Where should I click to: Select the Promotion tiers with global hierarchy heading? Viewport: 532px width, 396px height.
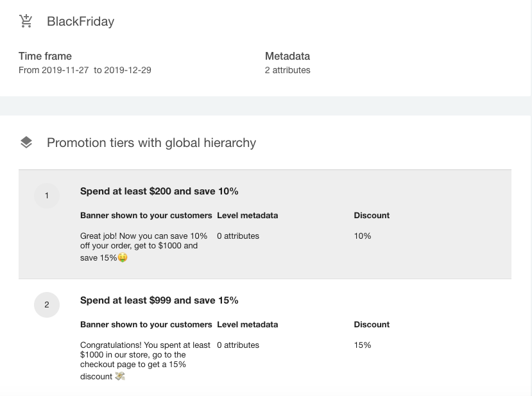tap(151, 142)
